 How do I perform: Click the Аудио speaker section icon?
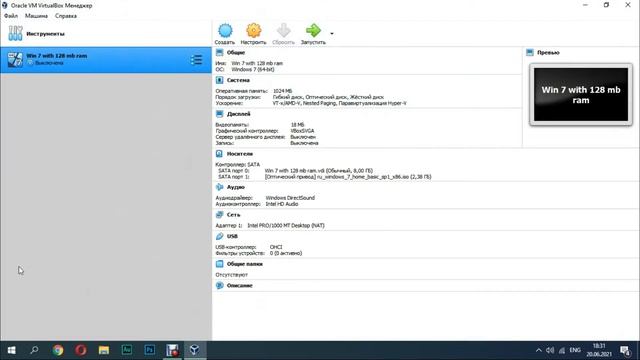click(220, 187)
